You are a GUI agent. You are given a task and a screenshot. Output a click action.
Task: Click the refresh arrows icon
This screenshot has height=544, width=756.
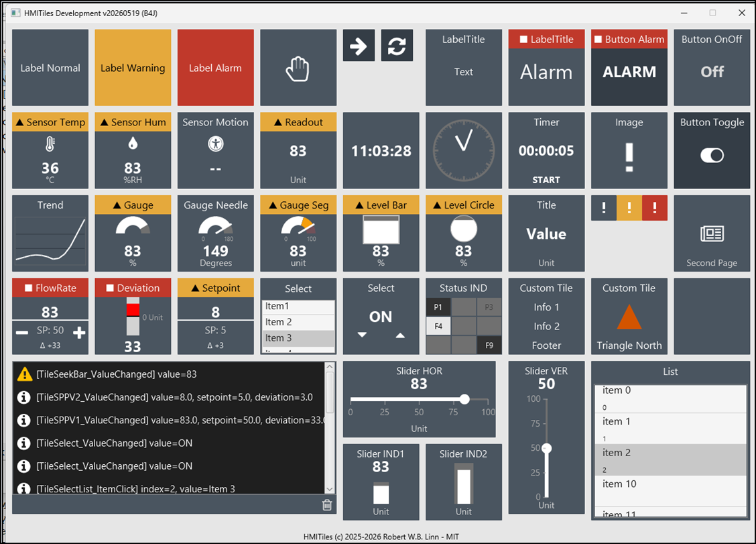click(397, 46)
